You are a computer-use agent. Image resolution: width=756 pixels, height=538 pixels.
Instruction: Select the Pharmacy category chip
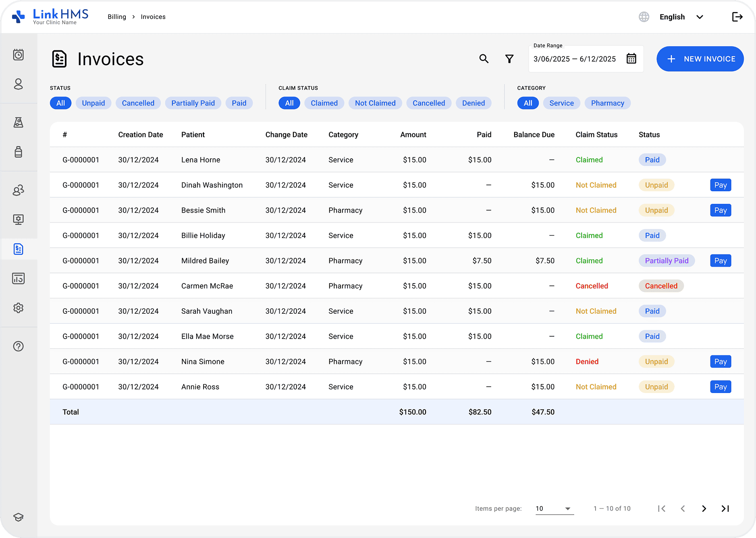pyautogui.click(x=607, y=103)
